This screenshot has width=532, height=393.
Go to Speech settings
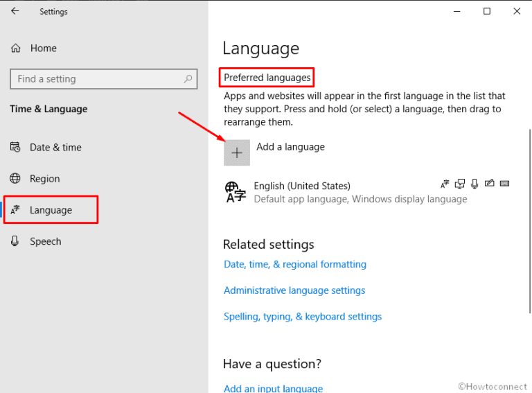click(x=45, y=241)
